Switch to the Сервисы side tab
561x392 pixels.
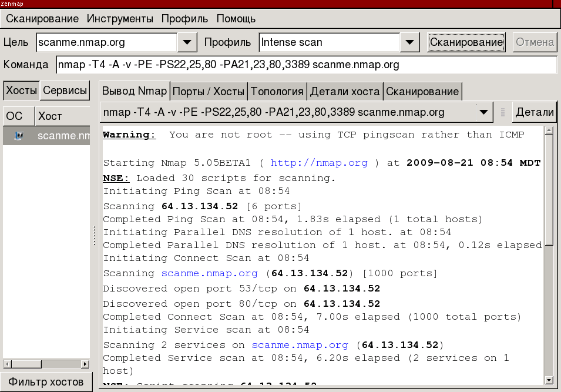point(65,91)
